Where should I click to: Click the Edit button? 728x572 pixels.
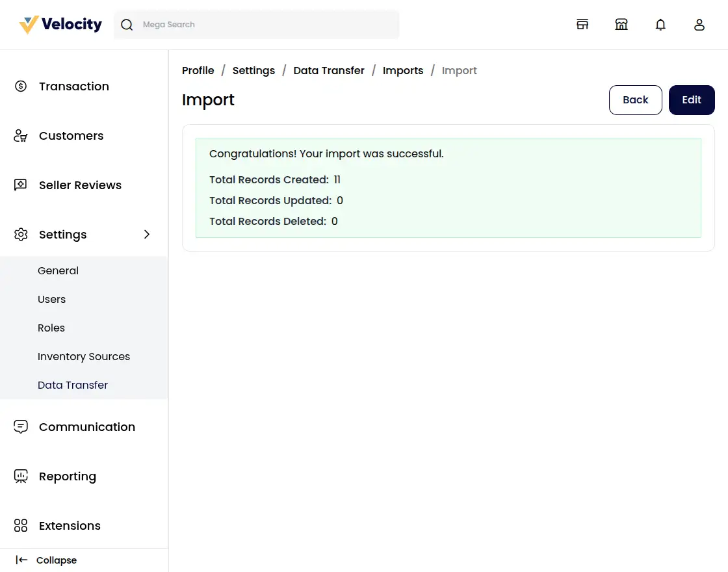click(692, 100)
